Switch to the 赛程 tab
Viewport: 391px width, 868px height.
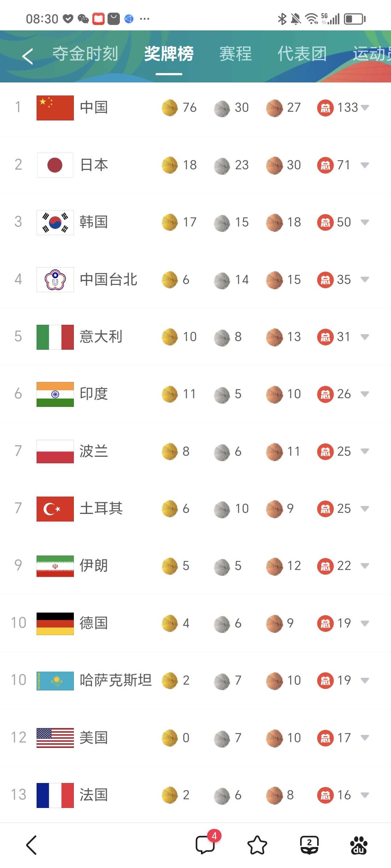click(x=235, y=54)
